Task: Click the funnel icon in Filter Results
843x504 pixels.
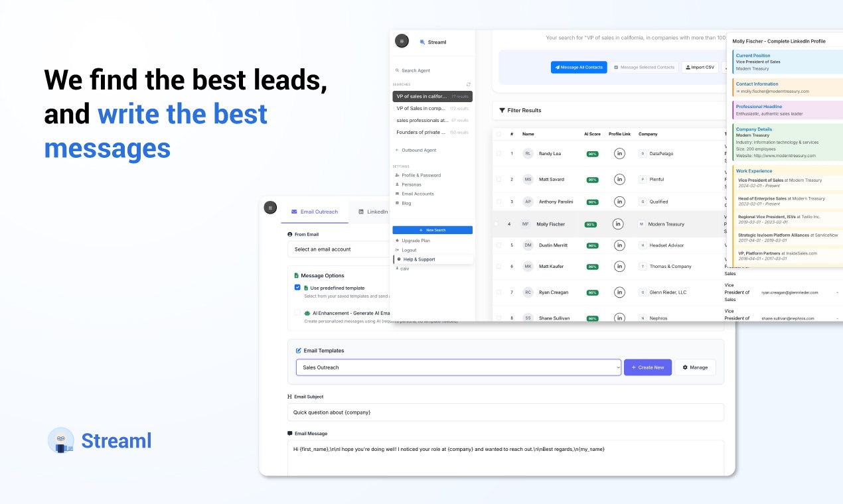Action: click(x=502, y=110)
